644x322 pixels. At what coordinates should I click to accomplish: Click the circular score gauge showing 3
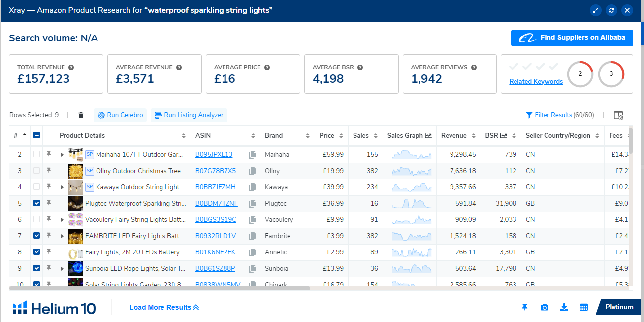[x=611, y=74]
